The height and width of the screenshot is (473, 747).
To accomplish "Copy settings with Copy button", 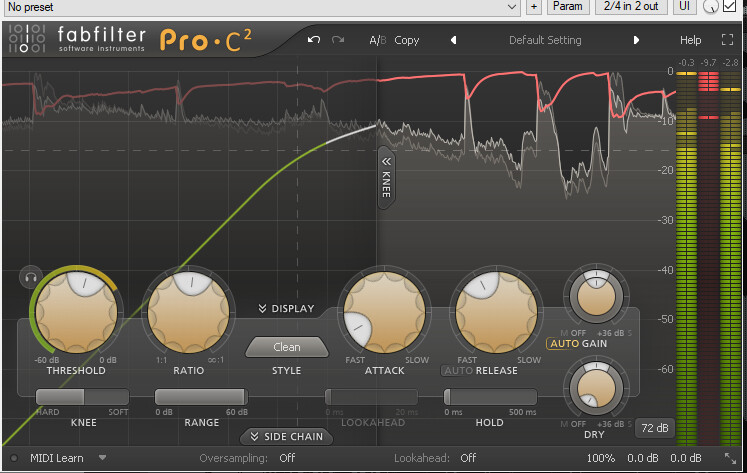I will 406,40.
